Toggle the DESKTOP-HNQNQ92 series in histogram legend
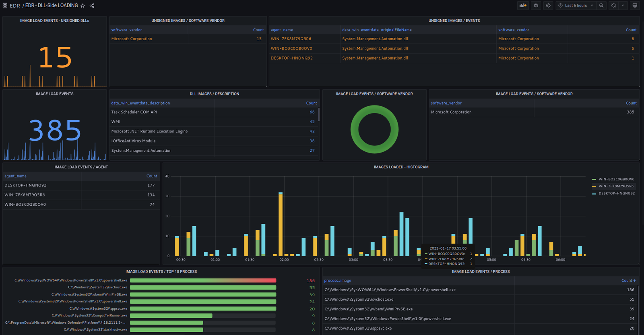 pos(616,193)
